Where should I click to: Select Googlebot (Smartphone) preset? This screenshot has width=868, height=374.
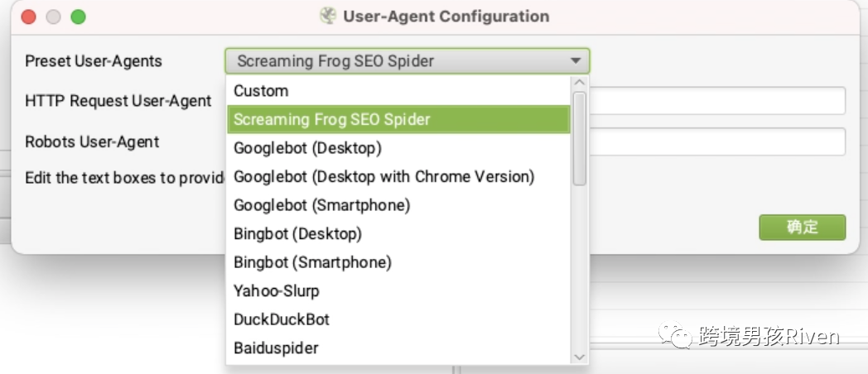coord(398,205)
